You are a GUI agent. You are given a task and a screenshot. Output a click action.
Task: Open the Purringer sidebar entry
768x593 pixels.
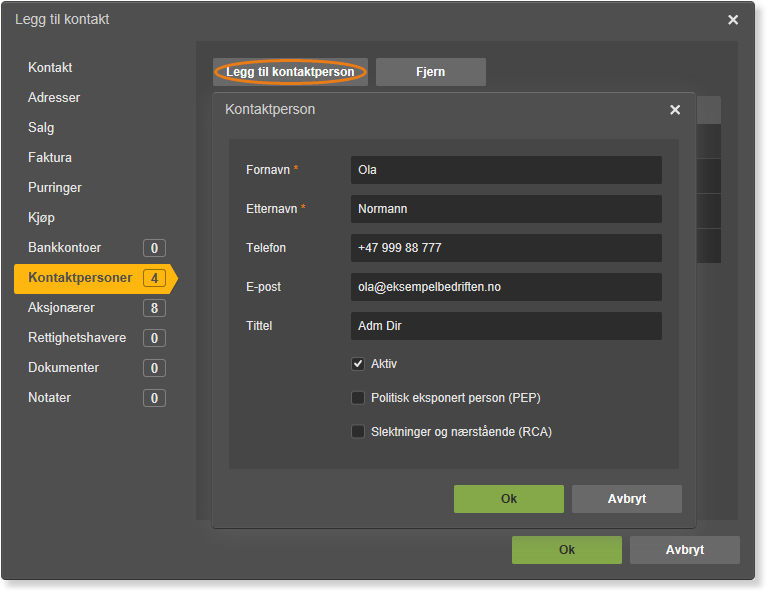pos(55,188)
